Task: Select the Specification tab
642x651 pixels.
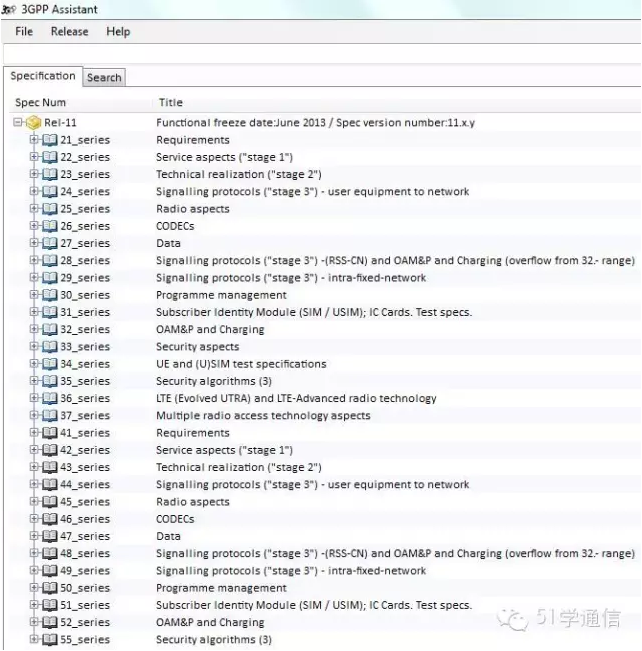Action: (43, 76)
